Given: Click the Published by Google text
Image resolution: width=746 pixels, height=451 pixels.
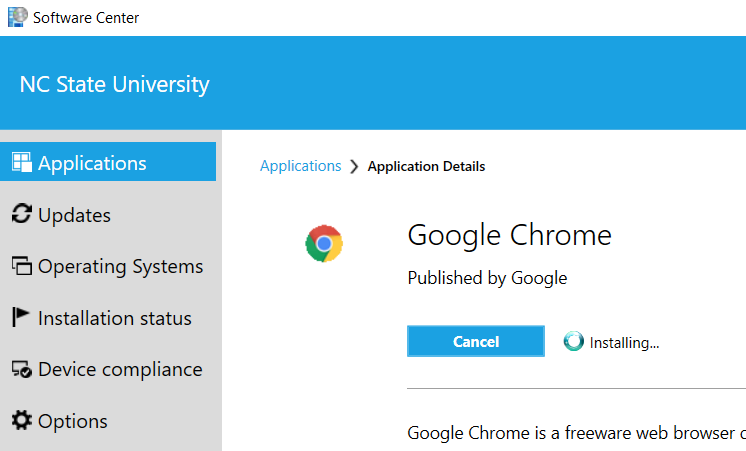Looking at the screenshot, I should pos(487,278).
